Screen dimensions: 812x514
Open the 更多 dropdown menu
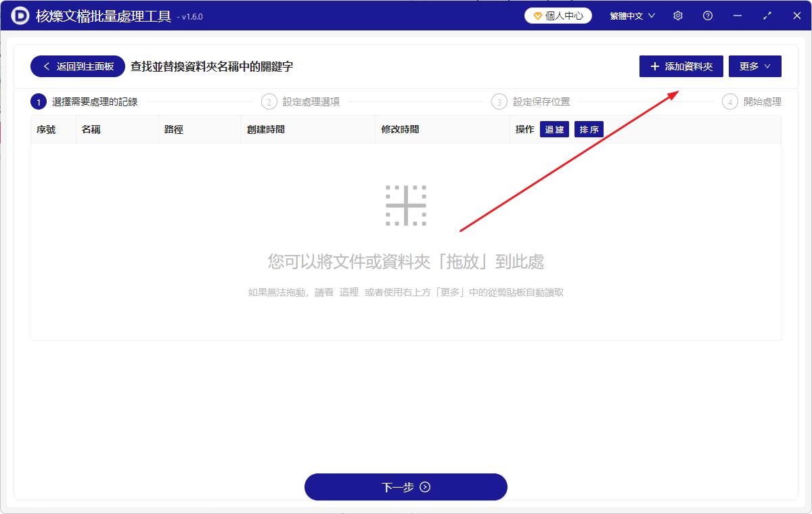point(754,66)
